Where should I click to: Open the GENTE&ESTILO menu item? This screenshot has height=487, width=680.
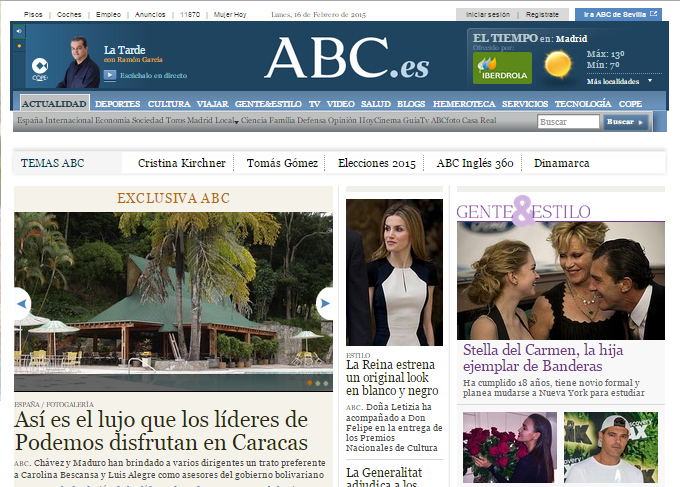[x=268, y=104]
